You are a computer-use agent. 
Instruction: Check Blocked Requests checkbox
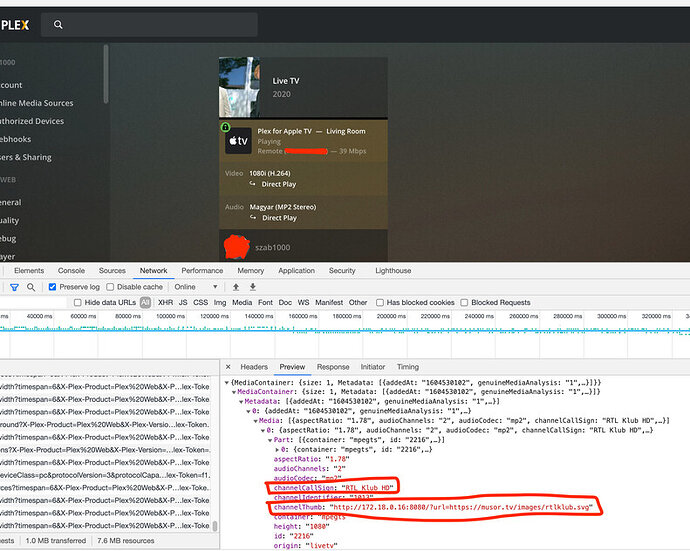point(464,302)
